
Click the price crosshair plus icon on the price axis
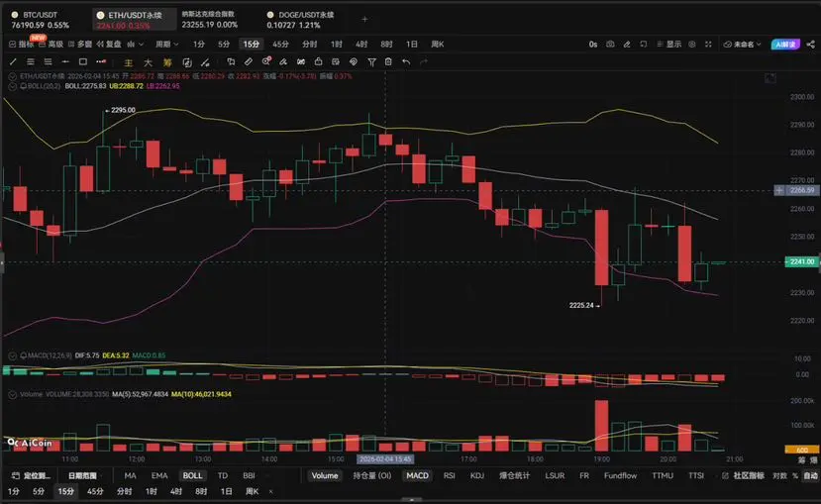(x=779, y=190)
